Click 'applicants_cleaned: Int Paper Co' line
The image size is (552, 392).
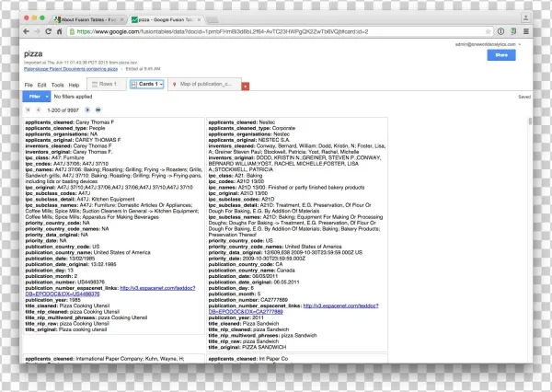[248, 359]
